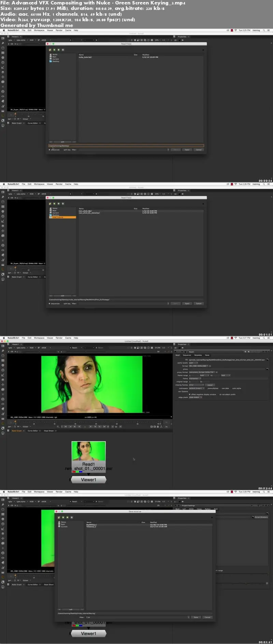The width and height of the screenshot is (273, 644).
Task: Enable the raw data checkbox
Action: click(225, 388)
